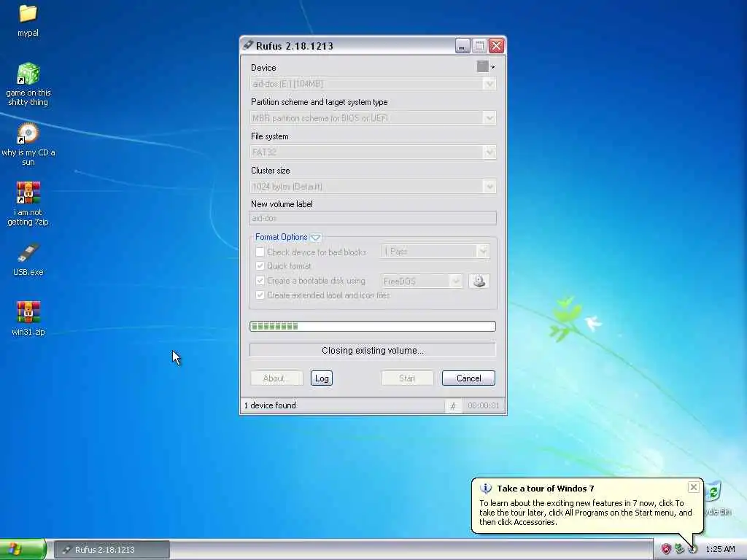
Task: Open the Cluster size dropdown
Action: click(x=373, y=186)
